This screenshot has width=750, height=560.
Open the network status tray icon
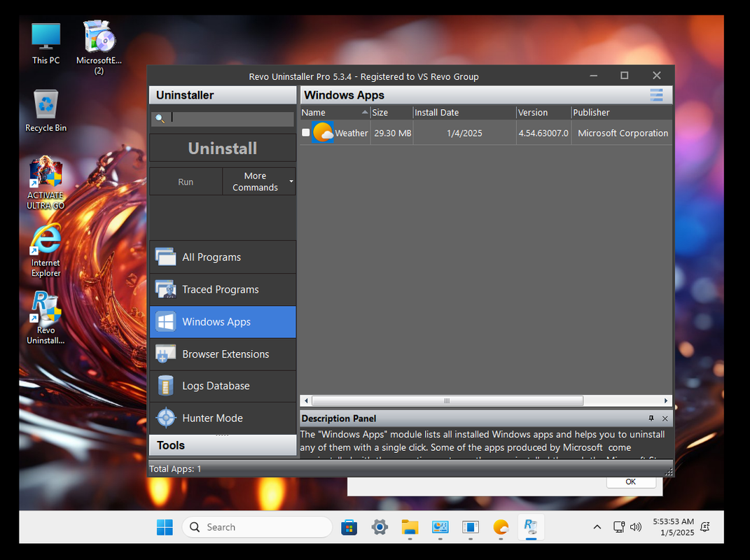point(619,527)
